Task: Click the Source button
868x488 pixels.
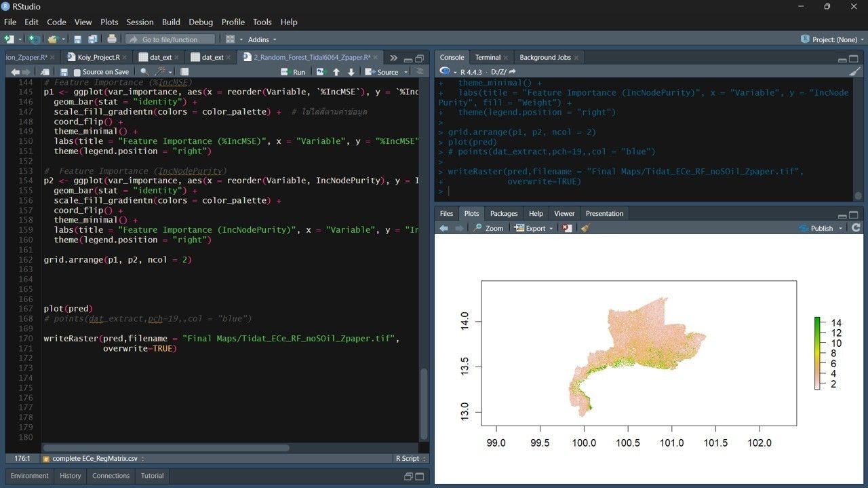Action: [x=382, y=72]
